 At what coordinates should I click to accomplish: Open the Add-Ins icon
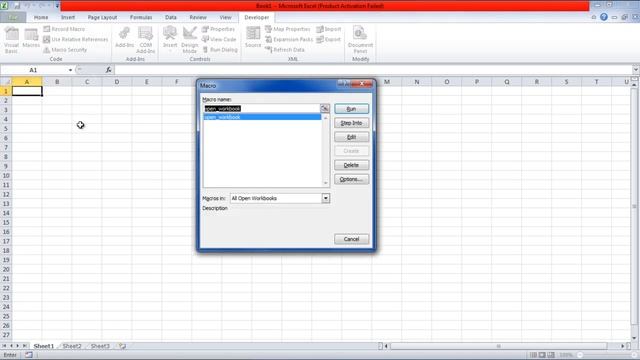(x=124, y=38)
